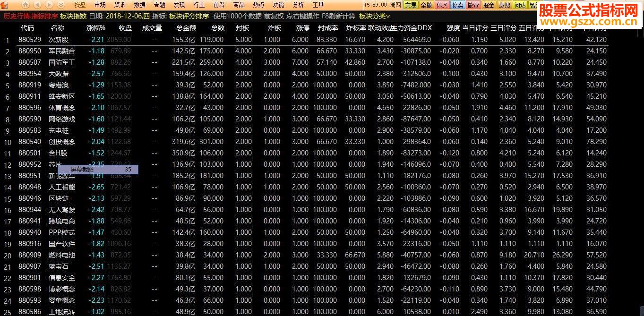Open the 工具 menu
Image resolution: width=644 pixels, height=316 pixels.
pyautogui.click(x=318, y=5)
